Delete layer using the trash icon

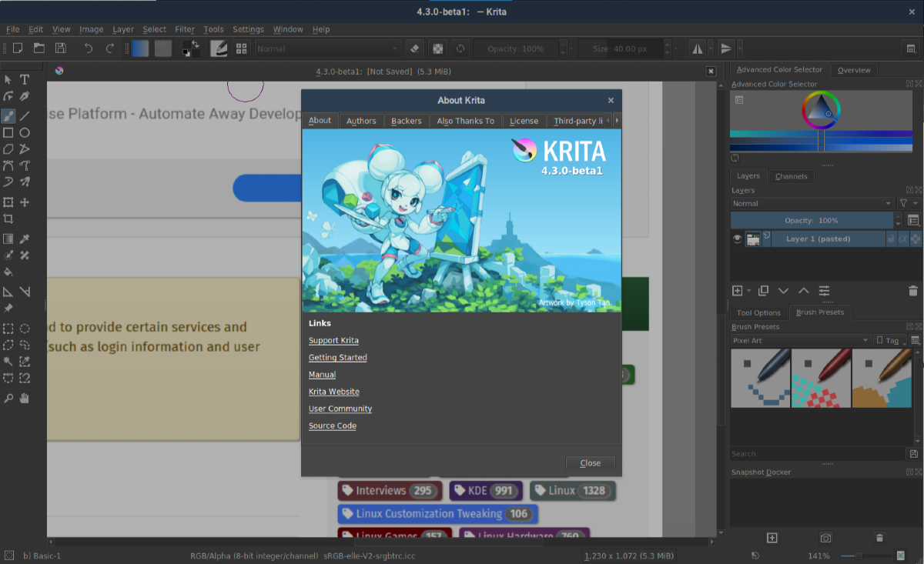[912, 291]
